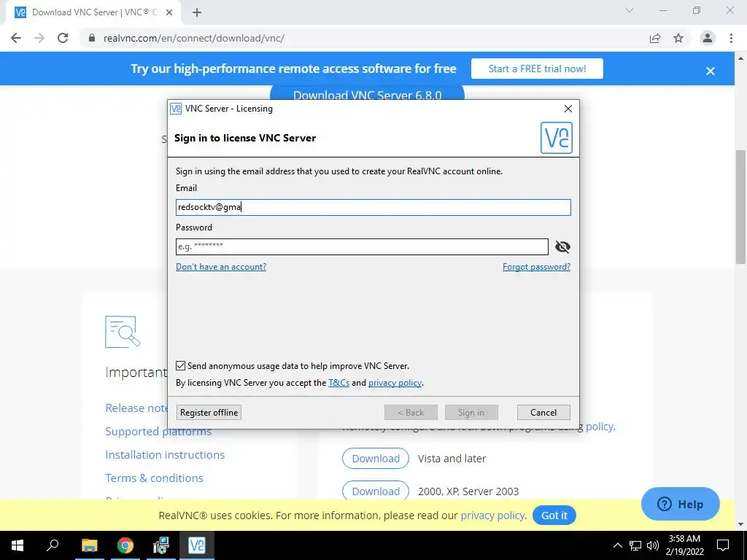Click the site lock icon in address bar
This screenshot has width=747, height=560.
92,38
